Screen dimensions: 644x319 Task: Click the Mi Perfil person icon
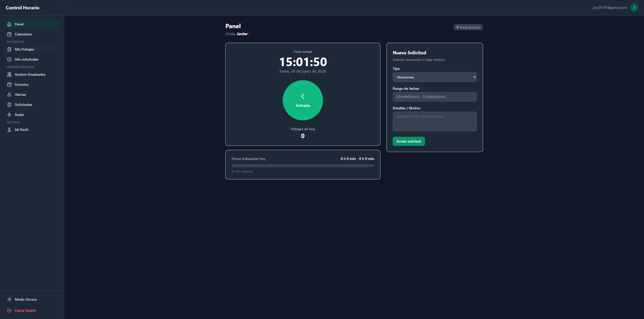point(9,130)
